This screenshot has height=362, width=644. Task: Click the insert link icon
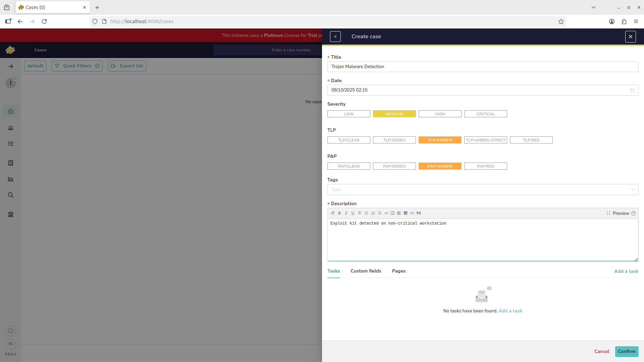click(x=412, y=213)
